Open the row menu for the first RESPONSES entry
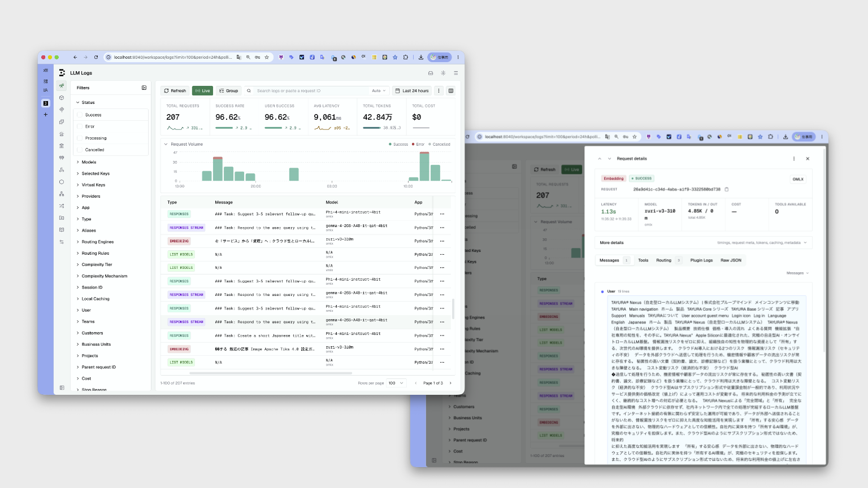The height and width of the screenshot is (488, 868). [442, 214]
